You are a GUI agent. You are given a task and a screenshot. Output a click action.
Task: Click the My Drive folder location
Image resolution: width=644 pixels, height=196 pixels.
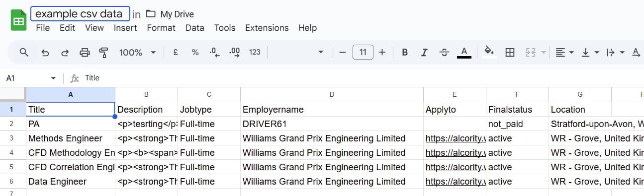tap(170, 14)
